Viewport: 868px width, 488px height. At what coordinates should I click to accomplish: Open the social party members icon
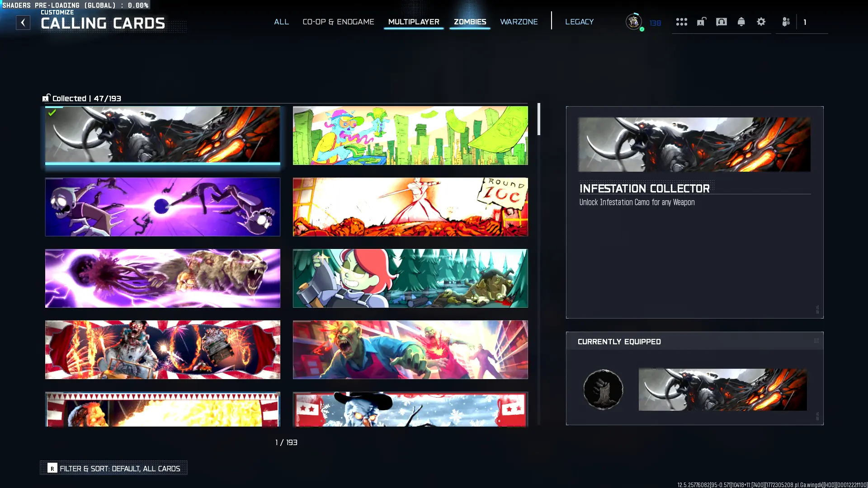point(786,22)
